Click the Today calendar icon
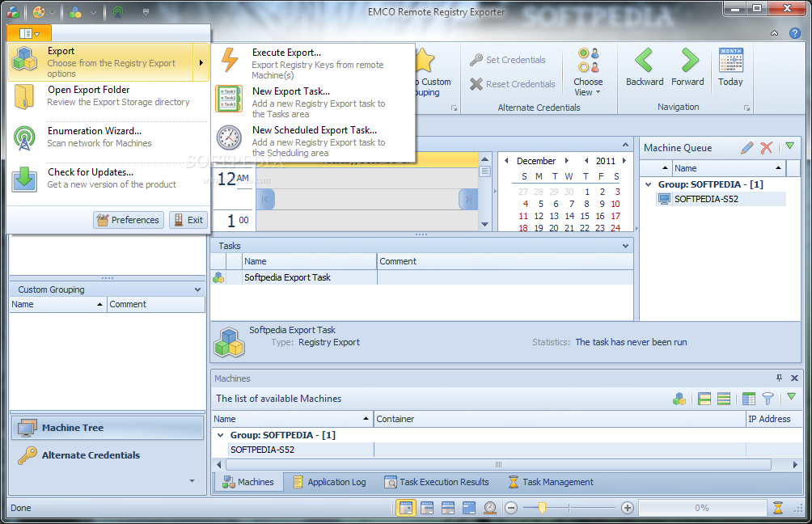The image size is (812, 524). pos(730,67)
